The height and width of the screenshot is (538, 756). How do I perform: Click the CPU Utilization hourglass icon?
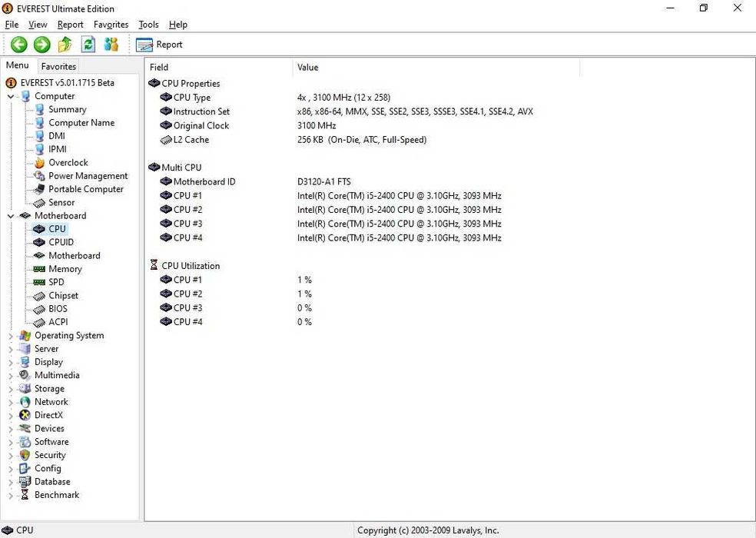154,265
